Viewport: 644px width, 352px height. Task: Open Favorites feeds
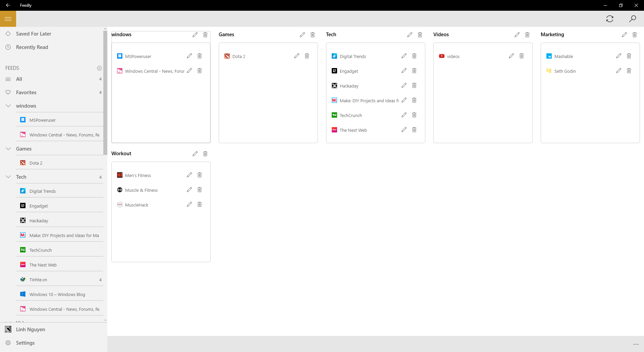pyautogui.click(x=52, y=93)
